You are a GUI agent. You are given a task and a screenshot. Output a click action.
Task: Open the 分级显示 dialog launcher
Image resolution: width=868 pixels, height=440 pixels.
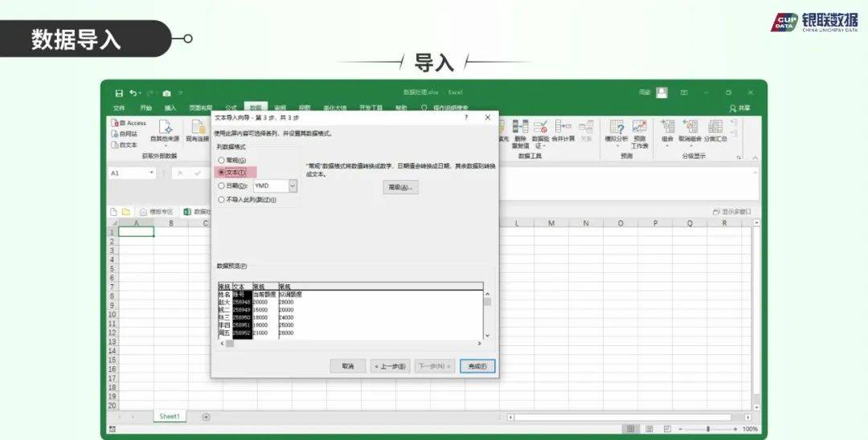(739, 157)
